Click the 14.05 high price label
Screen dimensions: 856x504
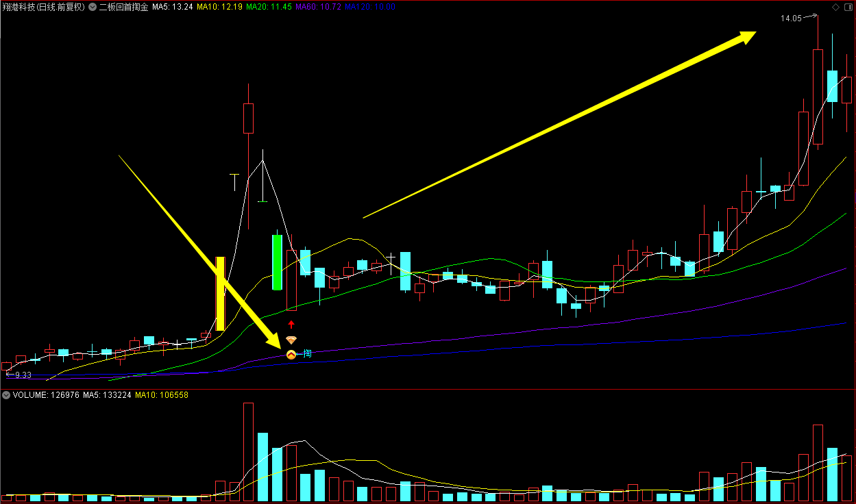point(791,18)
